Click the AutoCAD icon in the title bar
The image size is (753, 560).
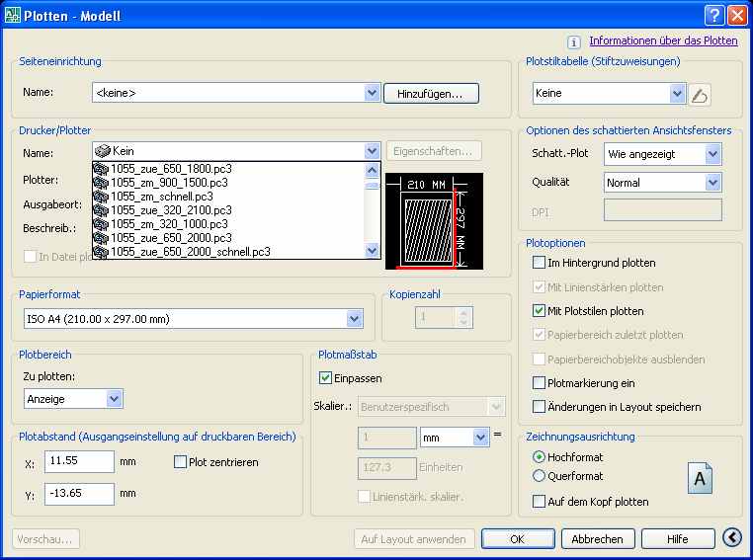(13, 16)
